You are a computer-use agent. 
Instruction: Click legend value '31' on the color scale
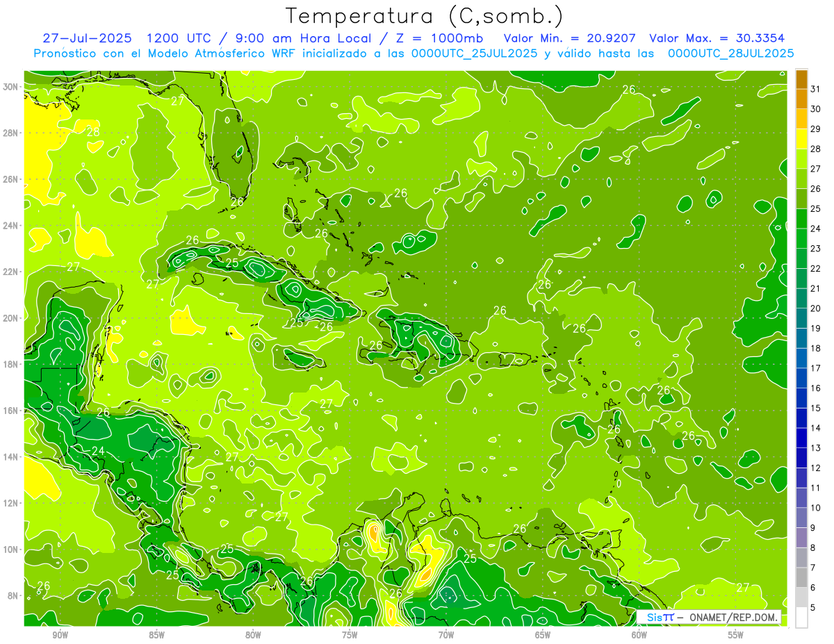pyautogui.click(x=816, y=89)
